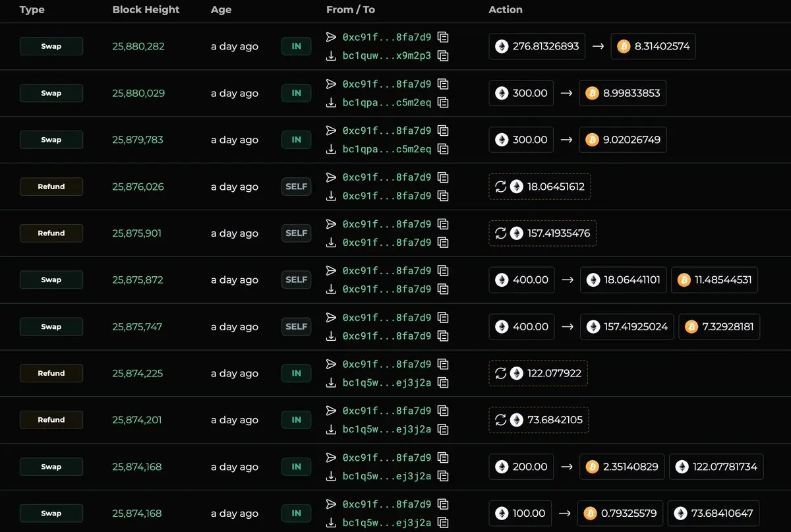Click the refund cycle icon beside 73.6842105
Image resolution: width=791 pixels, height=532 pixels.
500,420
